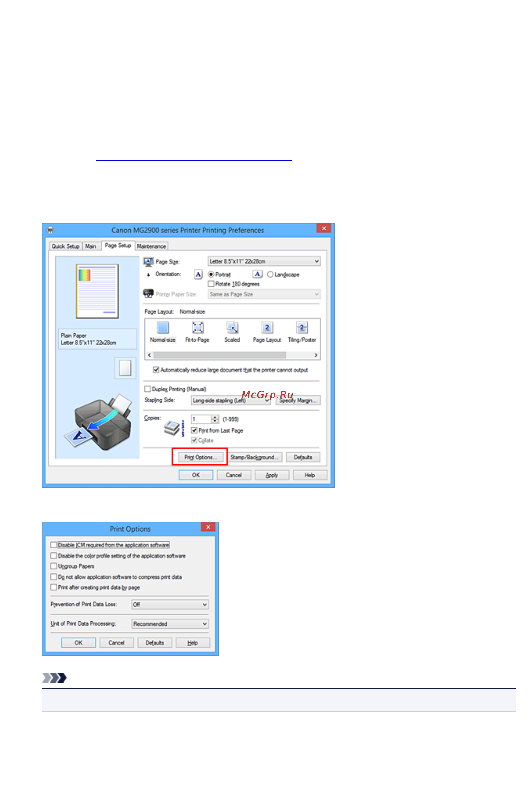The height and width of the screenshot is (789, 532).
Task: Click the blank page icon below paper info
Action: coord(125,368)
